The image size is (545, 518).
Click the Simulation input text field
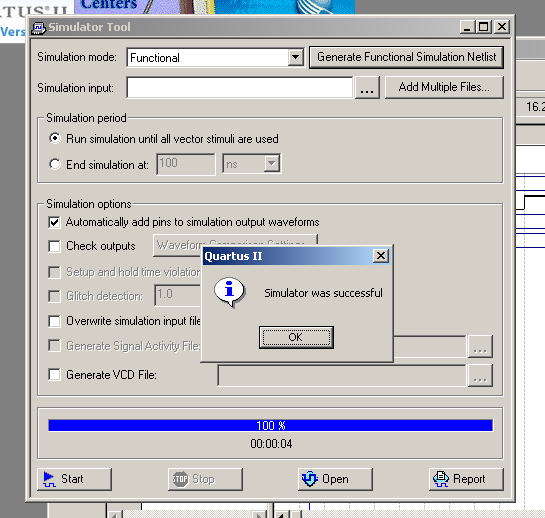pos(240,88)
